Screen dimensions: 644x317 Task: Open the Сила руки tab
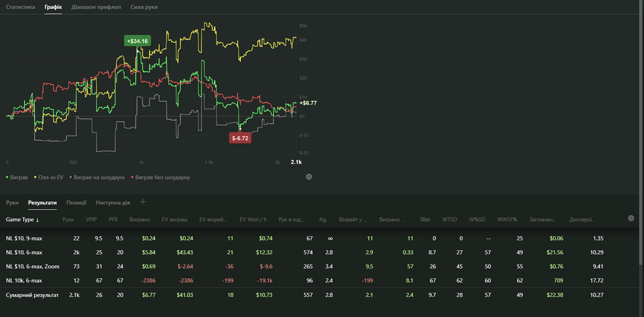(144, 6)
